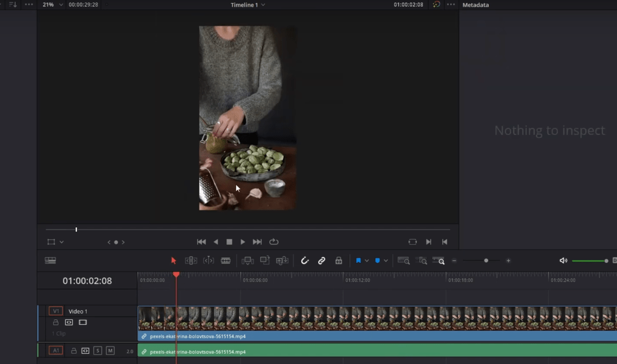Click the green volume slider
Screen dimensions: 617x364
tap(589, 261)
